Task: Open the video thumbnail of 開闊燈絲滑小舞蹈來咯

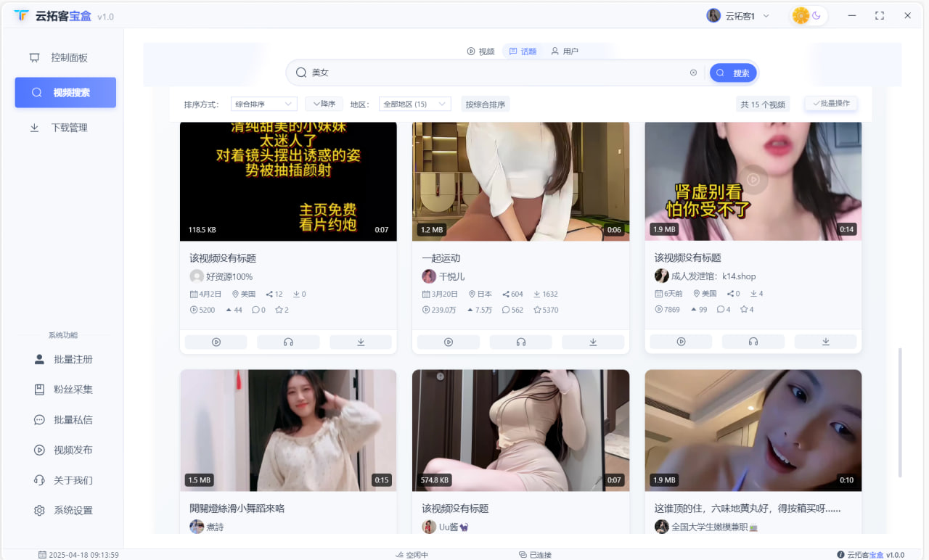Action: click(x=288, y=430)
